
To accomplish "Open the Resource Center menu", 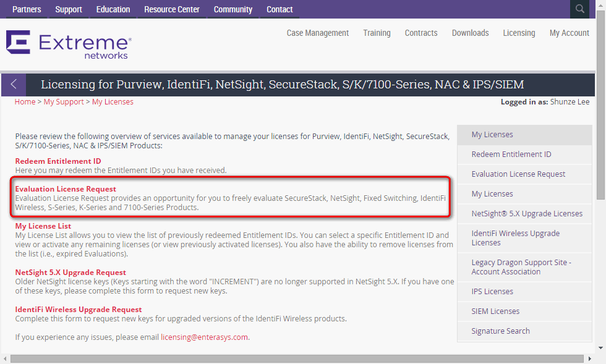I will point(172,9).
